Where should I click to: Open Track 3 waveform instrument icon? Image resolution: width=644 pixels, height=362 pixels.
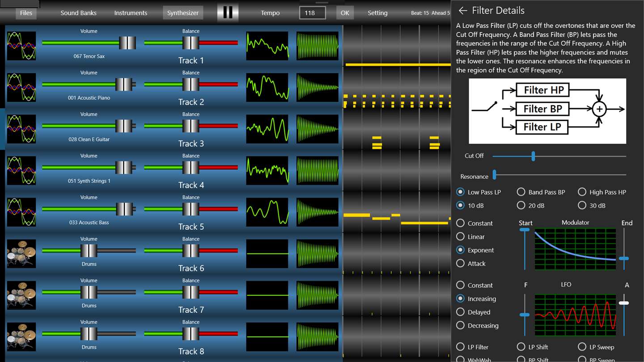(x=21, y=129)
